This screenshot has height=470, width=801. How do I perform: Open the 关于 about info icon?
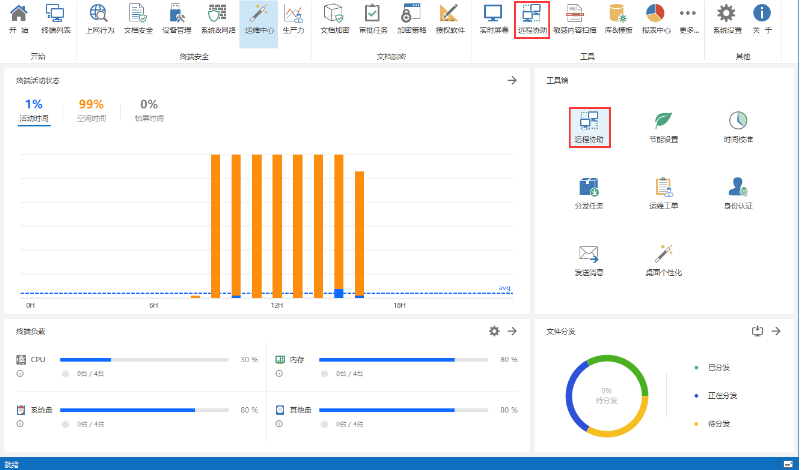(x=762, y=19)
